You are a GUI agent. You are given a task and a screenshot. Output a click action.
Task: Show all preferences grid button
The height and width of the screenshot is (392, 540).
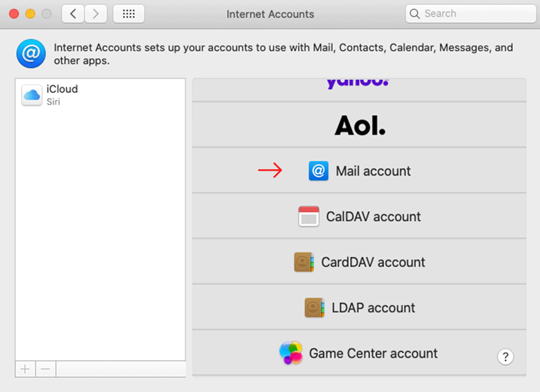point(129,14)
